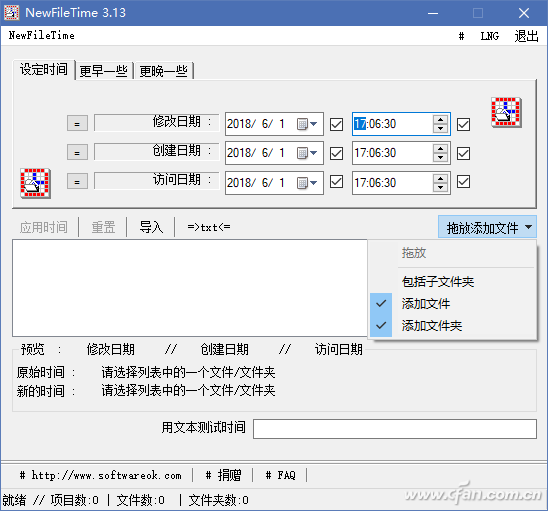Viewport: 548px width, 511px height.
Task: Select 包括子文件夹 in the dropdown menu
Action: [452, 281]
